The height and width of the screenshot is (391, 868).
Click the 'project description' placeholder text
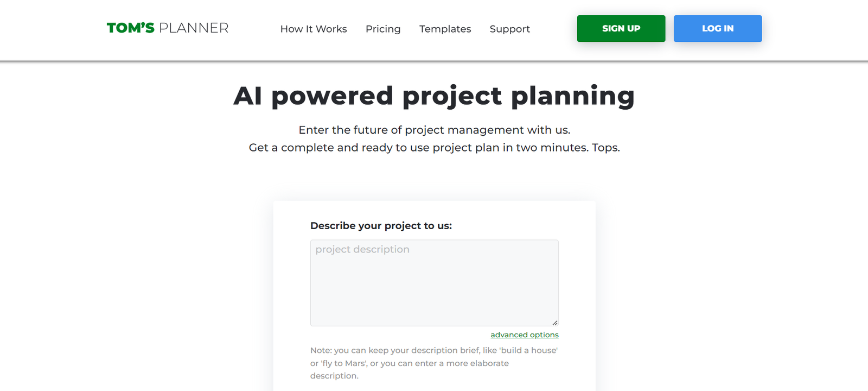[x=362, y=250]
